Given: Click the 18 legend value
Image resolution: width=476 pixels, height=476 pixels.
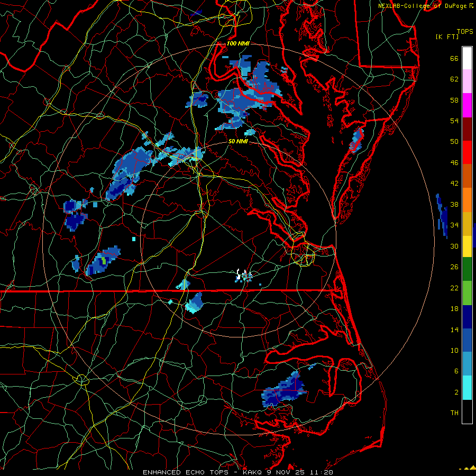Looking at the screenshot, I should click(x=454, y=309).
